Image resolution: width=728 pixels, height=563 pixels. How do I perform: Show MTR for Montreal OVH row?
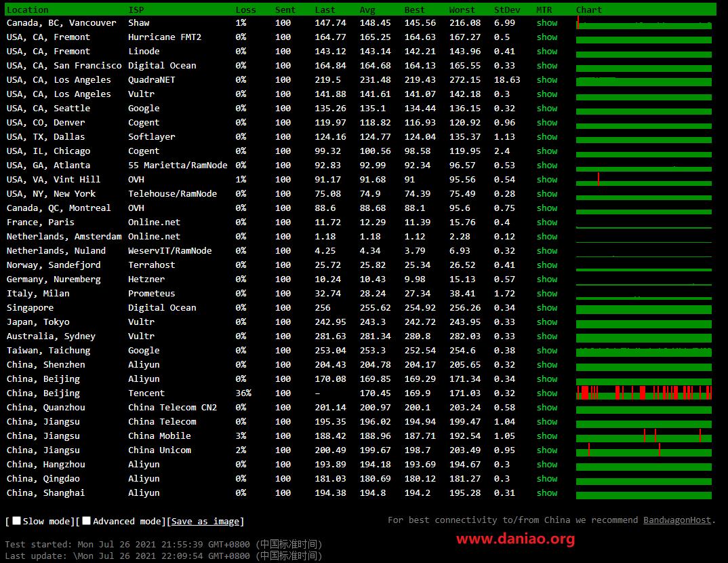click(547, 208)
